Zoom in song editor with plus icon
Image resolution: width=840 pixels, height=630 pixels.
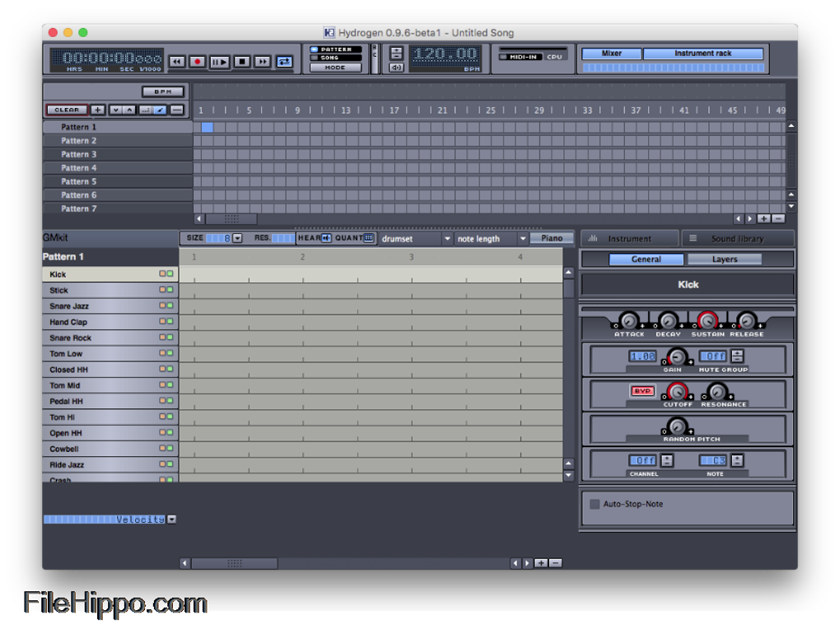[x=763, y=218]
